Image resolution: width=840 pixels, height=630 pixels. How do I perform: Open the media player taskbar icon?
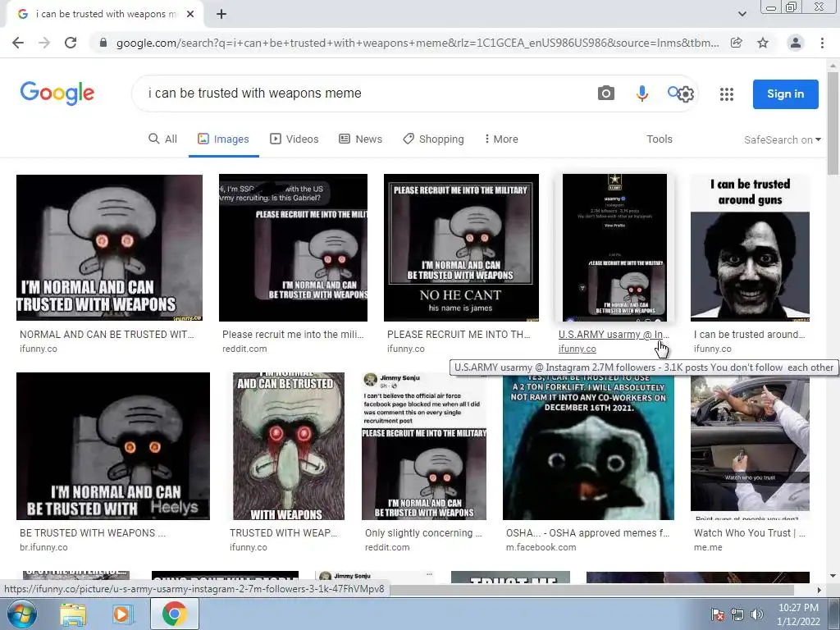tap(122, 614)
